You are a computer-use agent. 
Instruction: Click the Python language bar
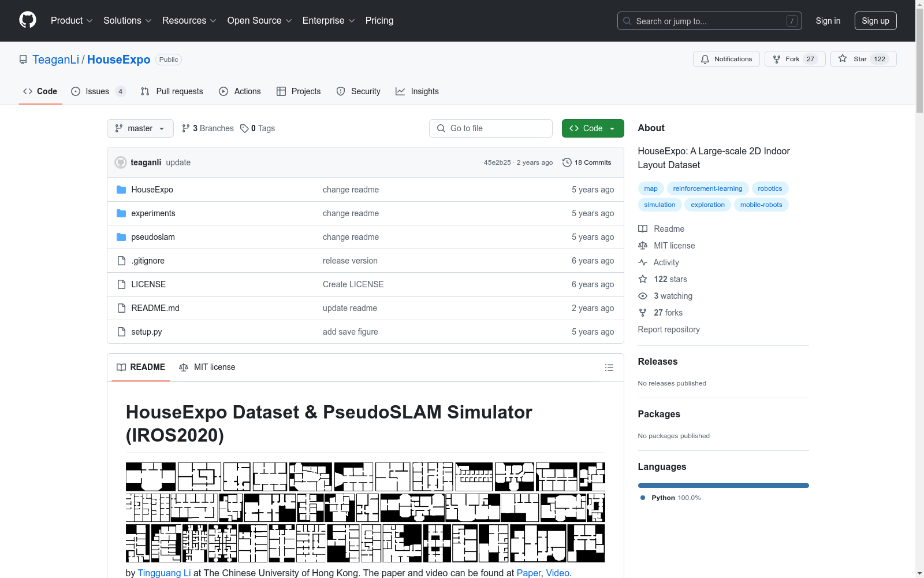coord(724,486)
